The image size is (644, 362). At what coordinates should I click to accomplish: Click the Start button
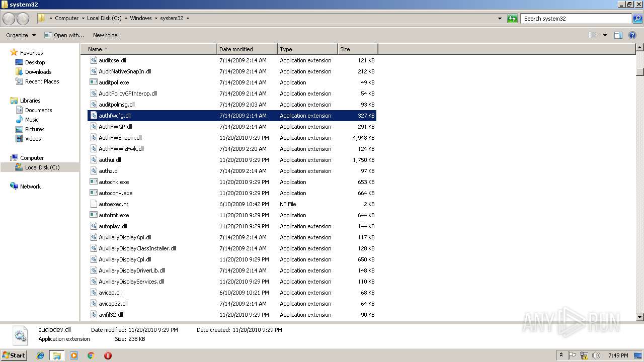pos(14,355)
